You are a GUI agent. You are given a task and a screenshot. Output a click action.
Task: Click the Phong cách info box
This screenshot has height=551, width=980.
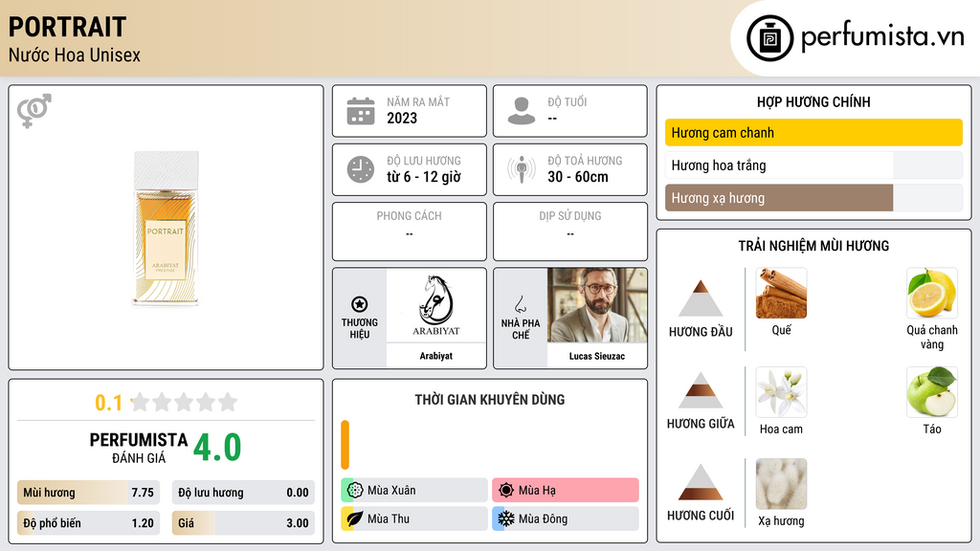pos(410,231)
